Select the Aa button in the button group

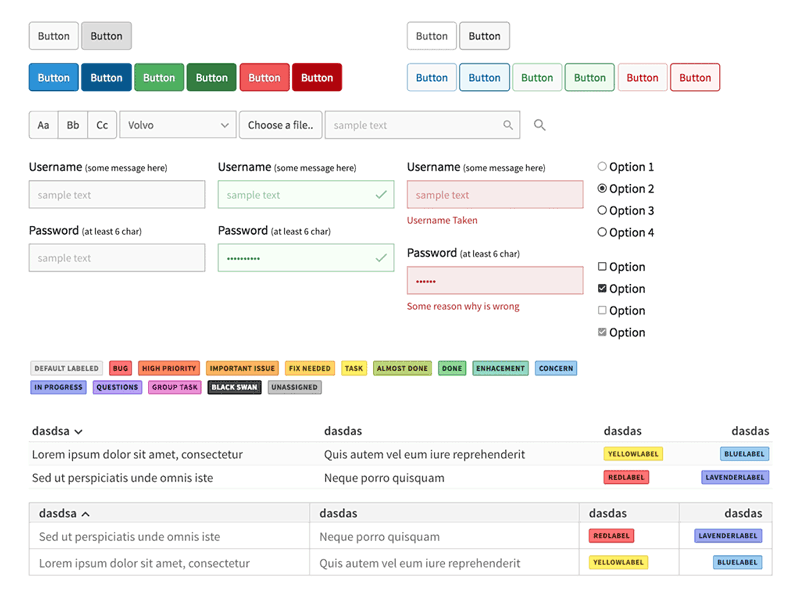[44, 125]
